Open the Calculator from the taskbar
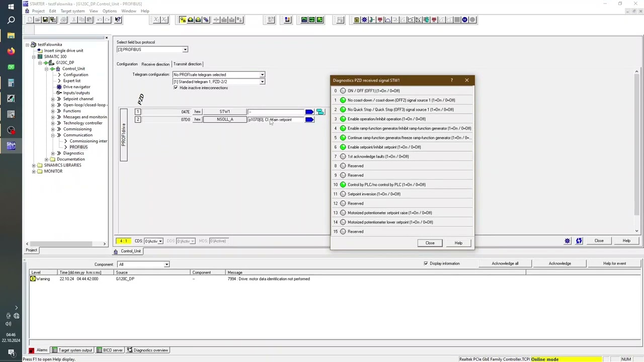 [11, 83]
